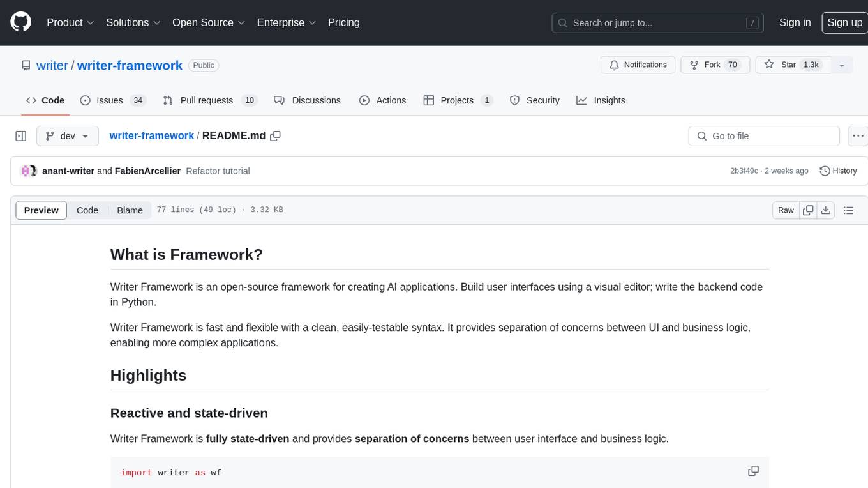Image resolution: width=868 pixels, height=488 pixels.
Task: Open anant-writer author profile
Action: tap(68, 171)
